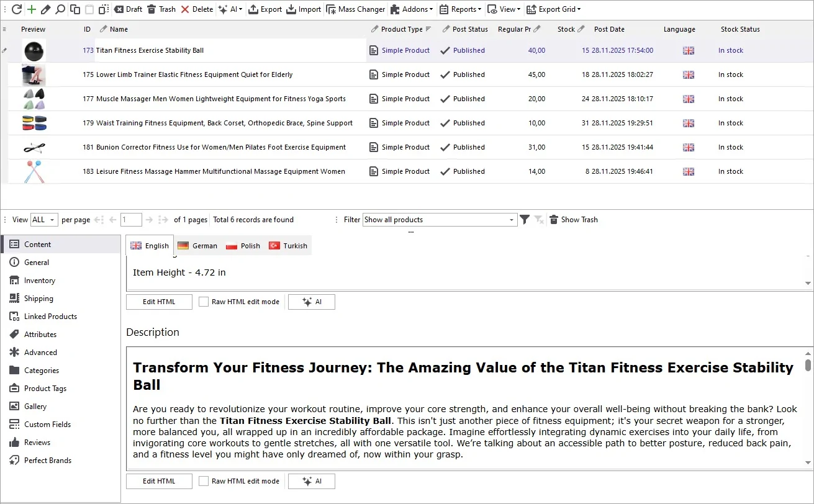Click the funnel Apply Filter icon

point(525,220)
